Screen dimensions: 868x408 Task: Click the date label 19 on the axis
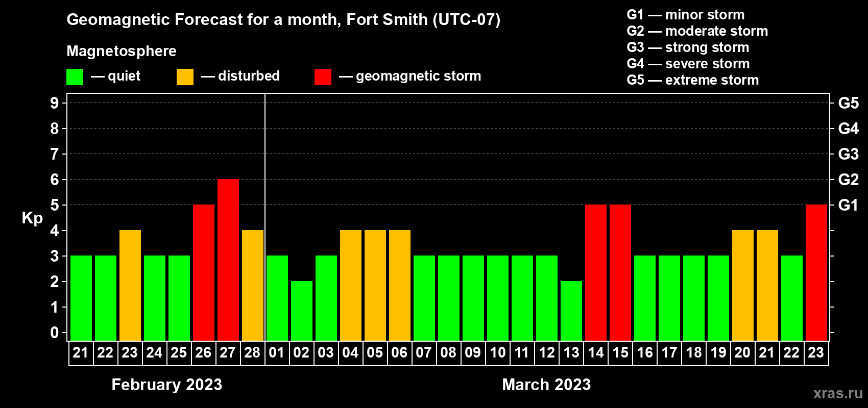(718, 353)
